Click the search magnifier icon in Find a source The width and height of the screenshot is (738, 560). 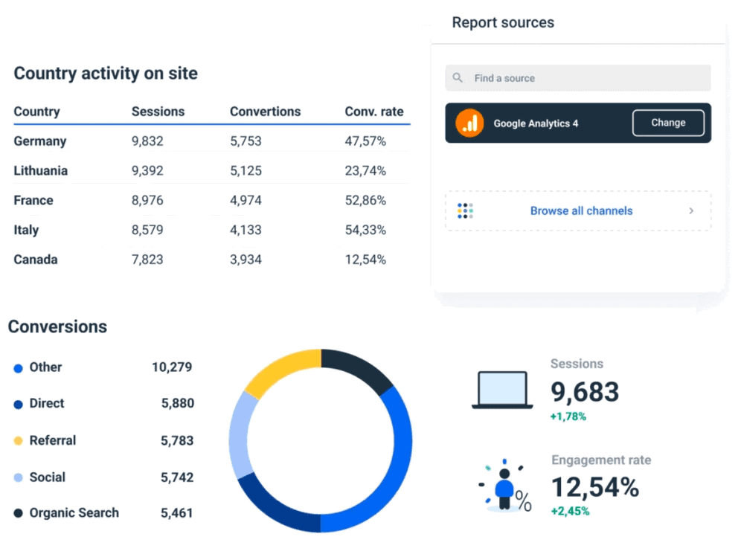coord(457,77)
